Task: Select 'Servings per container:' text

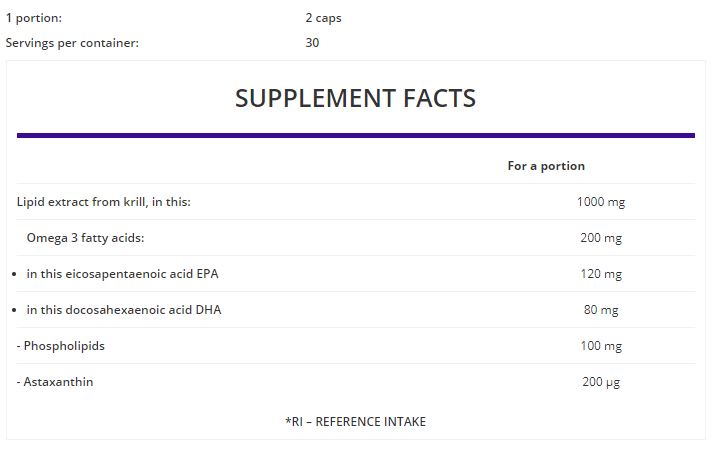Action: click(x=72, y=43)
